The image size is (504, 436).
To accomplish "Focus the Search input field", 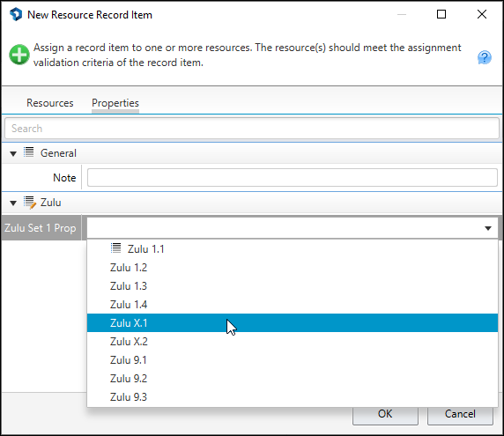I will (252, 129).
